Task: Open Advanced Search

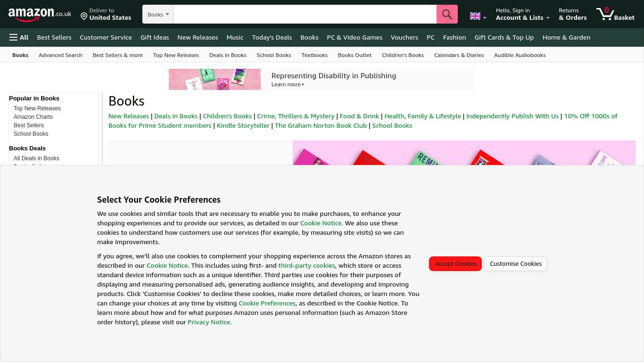Action: 60,55
